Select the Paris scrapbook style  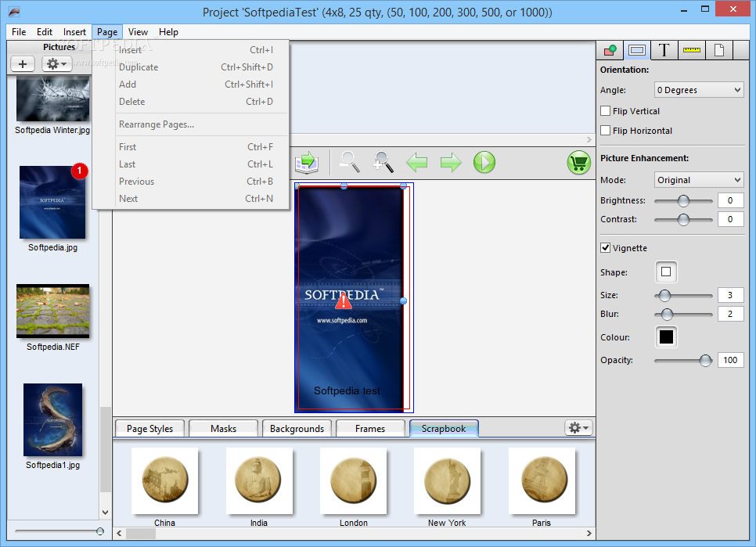(x=542, y=481)
